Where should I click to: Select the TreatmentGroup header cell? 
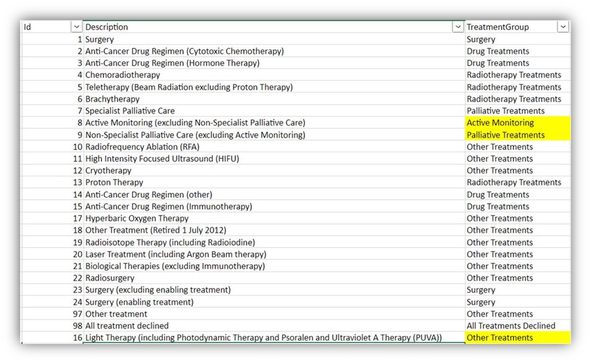click(518, 27)
